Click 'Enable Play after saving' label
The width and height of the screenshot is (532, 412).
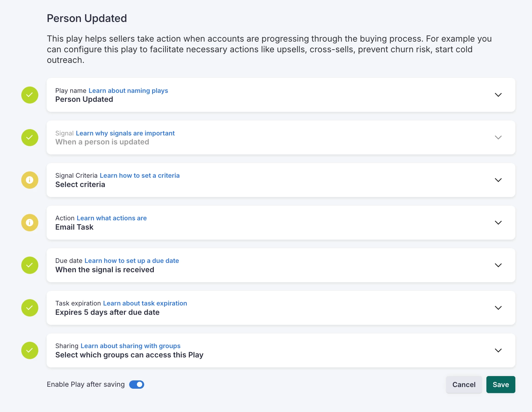coord(86,384)
